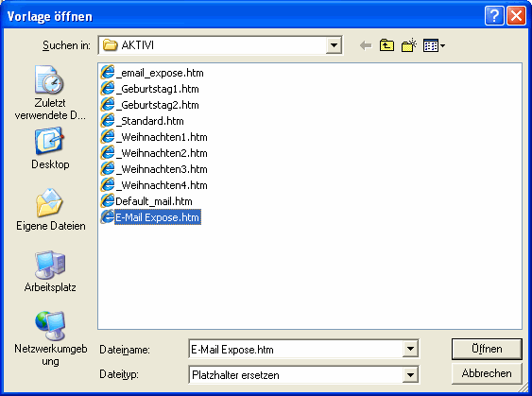532x396 pixels.
Task: Click the help question mark button
Action: pyautogui.click(x=494, y=16)
